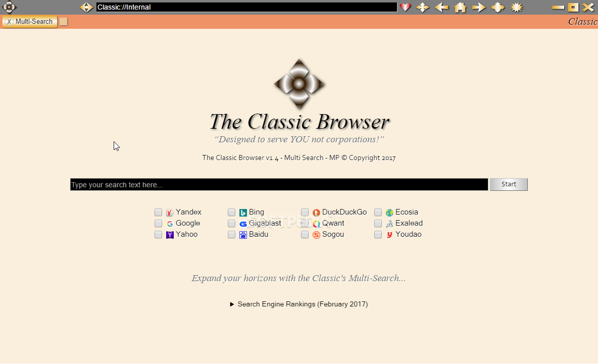Click the Sogou label text
This screenshot has width=598, height=364.
[333, 234]
